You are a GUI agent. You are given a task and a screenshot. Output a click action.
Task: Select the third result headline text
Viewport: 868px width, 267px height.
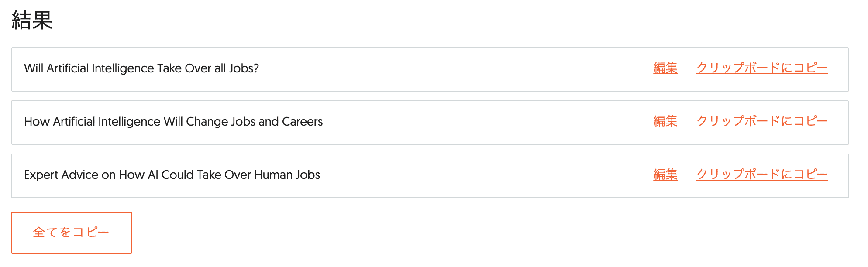(172, 175)
